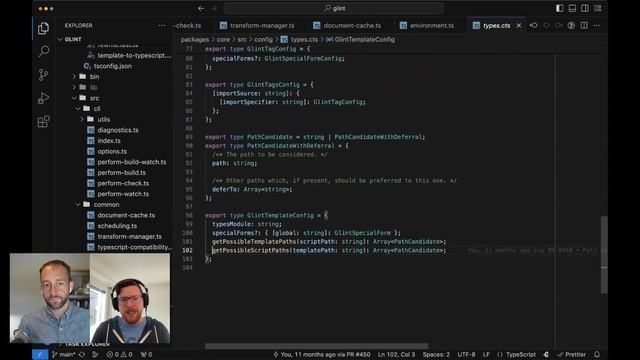Collapse the cli folder
The image size is (640, 360).
click(x=78, y=109)
